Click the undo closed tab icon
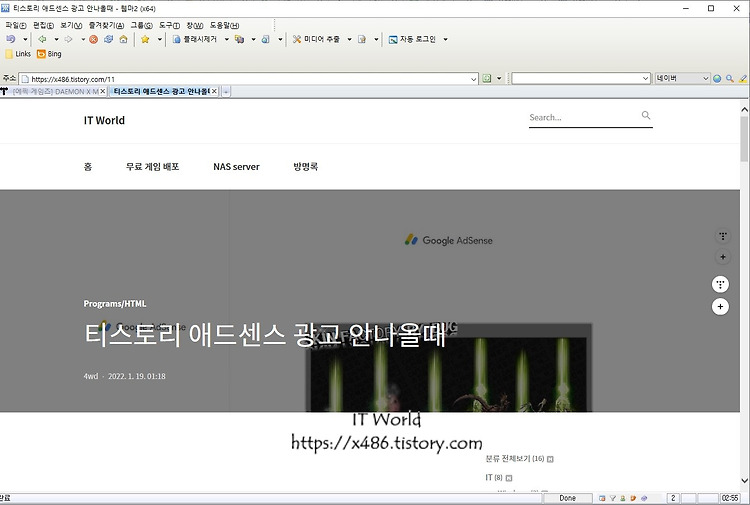 point(11,39)
